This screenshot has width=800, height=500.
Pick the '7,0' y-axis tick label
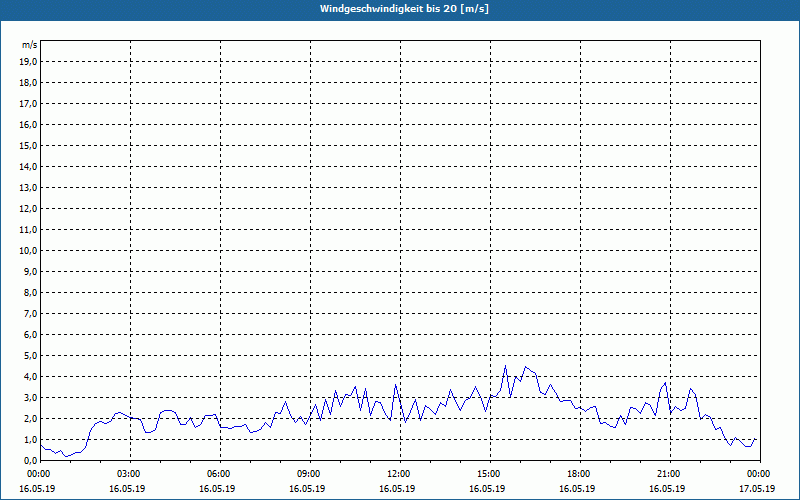tap(31, 314)
